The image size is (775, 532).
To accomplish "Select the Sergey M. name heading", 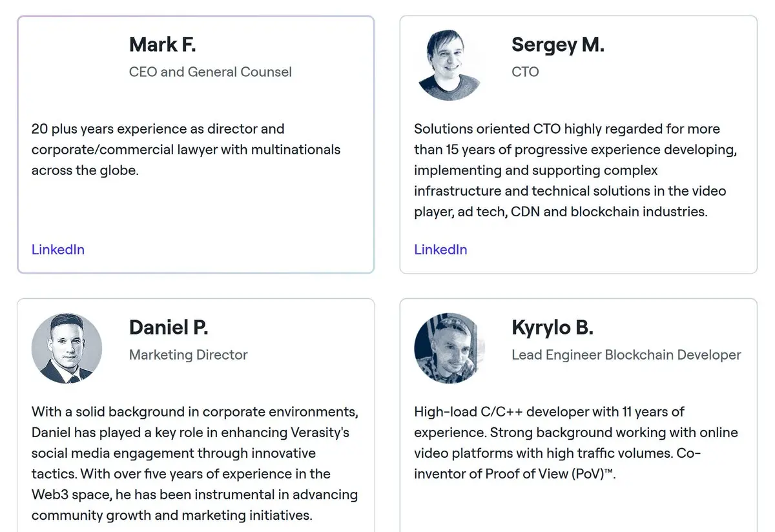I will (558, 45).
